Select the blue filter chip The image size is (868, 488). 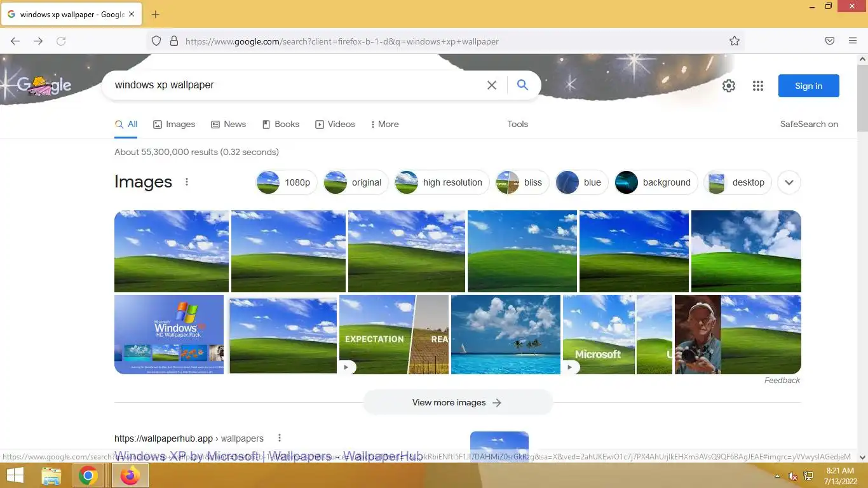point(581,182)
